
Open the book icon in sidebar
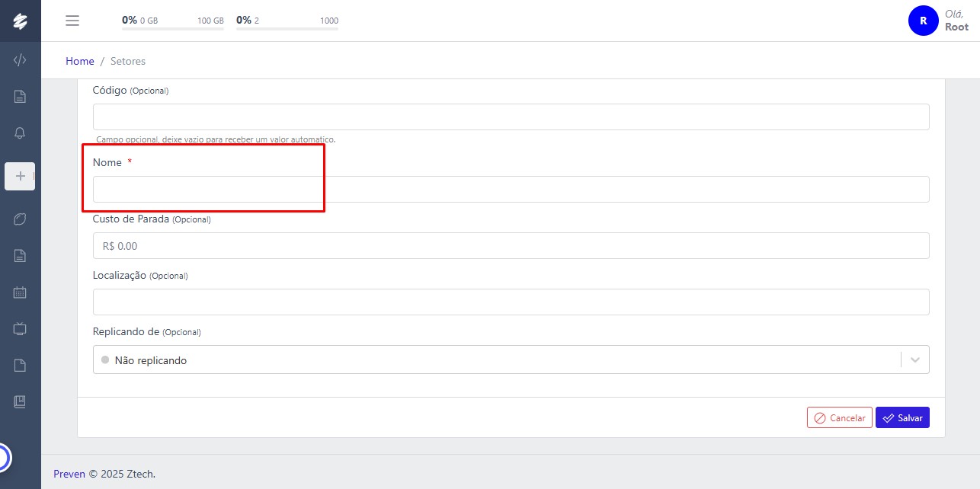coord(21,401)
